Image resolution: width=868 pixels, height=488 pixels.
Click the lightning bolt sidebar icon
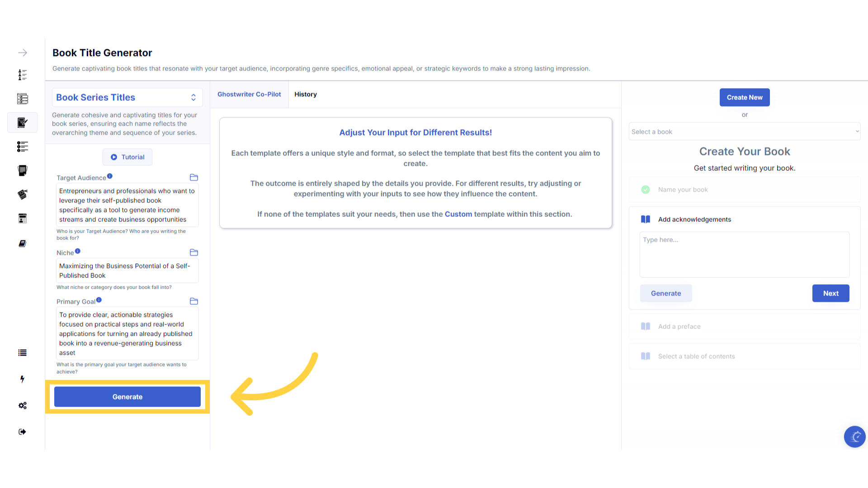pyautogui.click(x=23, y=379)
